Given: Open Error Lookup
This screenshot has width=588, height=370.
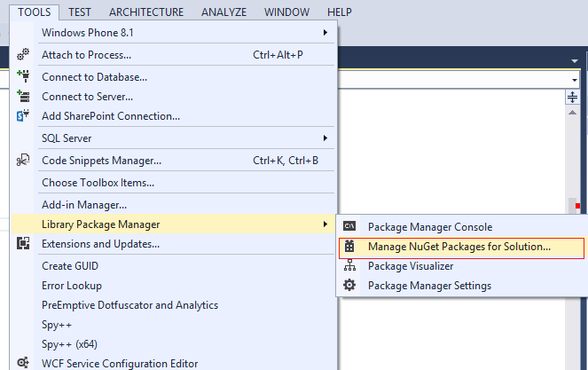Looking at the screenshot, I should [173, 285].
